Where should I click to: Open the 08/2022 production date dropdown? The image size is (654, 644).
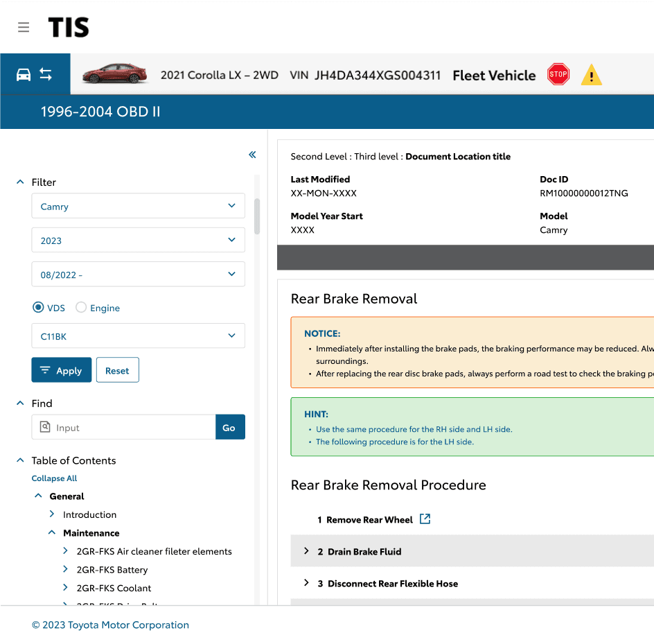click(x=138, y=275)
